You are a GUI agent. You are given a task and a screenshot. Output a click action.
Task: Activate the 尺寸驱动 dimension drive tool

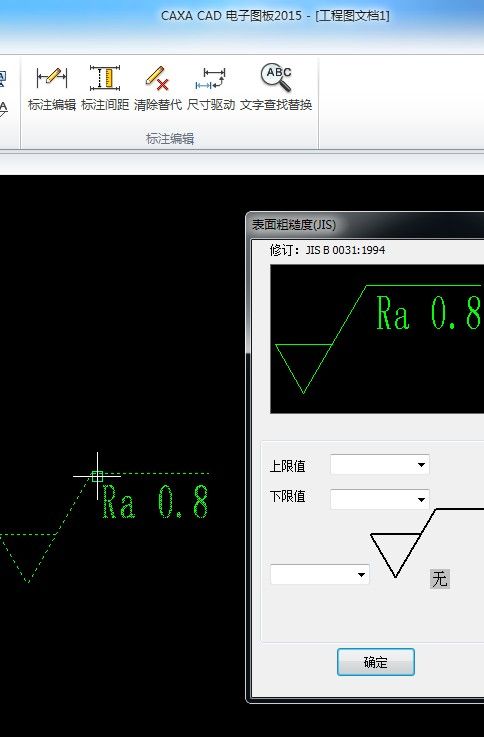click(x=211, y=88)
